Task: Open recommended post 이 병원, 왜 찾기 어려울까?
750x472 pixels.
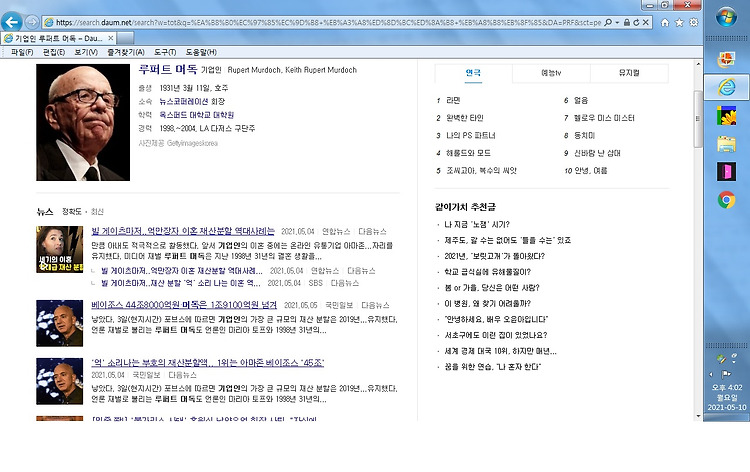Action: pos(487,304)
